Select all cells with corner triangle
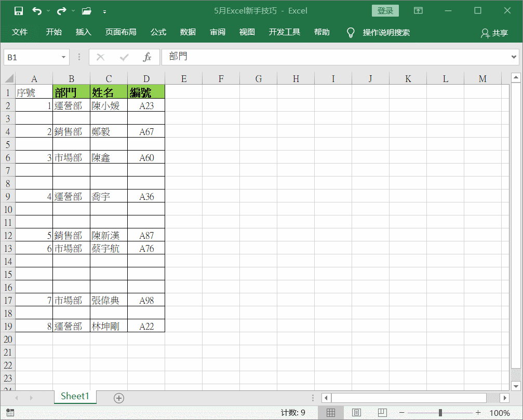This screenshot has width=523, height=420. point(9,79)
